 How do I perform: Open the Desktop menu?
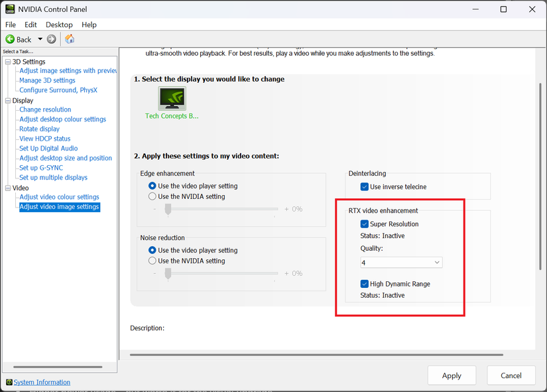(59, 25)
